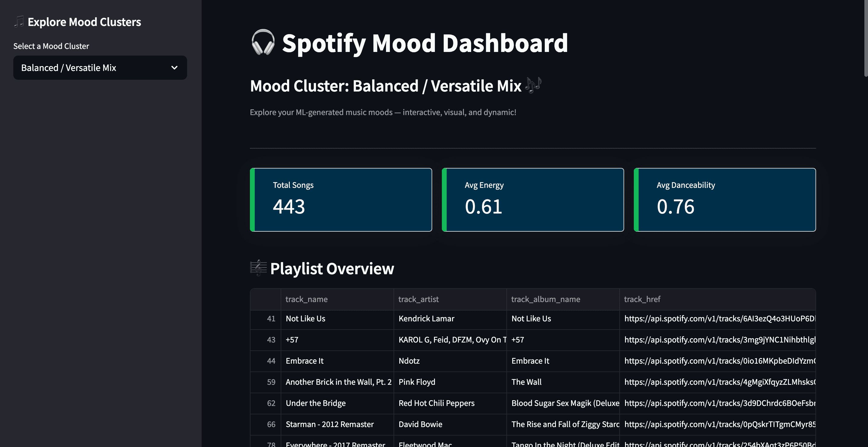Click the "Pink Floyd" artist cell
The image size is (868, 447).
[x=450, y=382]
